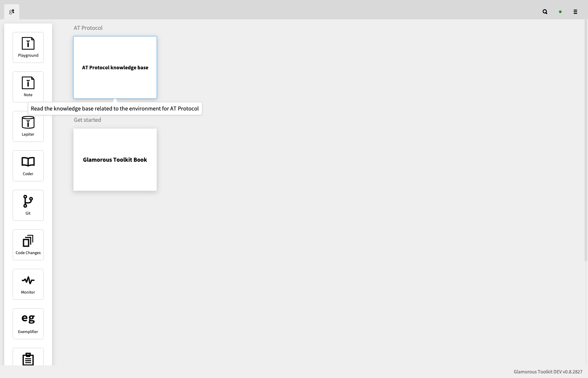Open the Monitor pulse tool
This screenshot has width=588, height=378.
[28, 284]
